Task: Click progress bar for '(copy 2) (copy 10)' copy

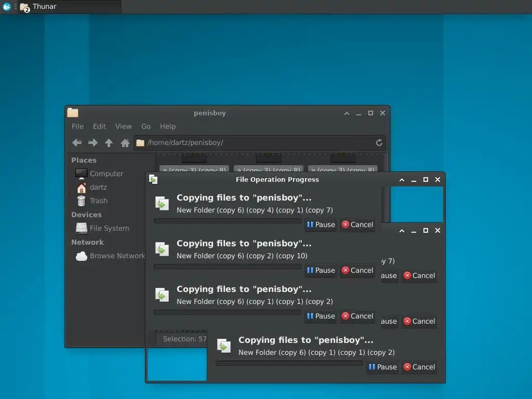Action: tap(228, 267)
